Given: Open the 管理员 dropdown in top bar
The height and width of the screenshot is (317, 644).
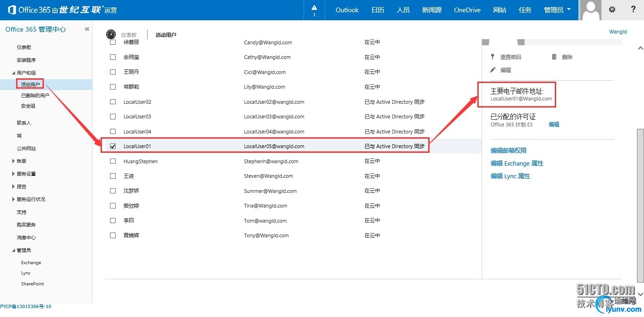Looking at the screenshot, I should pos(557,10).
